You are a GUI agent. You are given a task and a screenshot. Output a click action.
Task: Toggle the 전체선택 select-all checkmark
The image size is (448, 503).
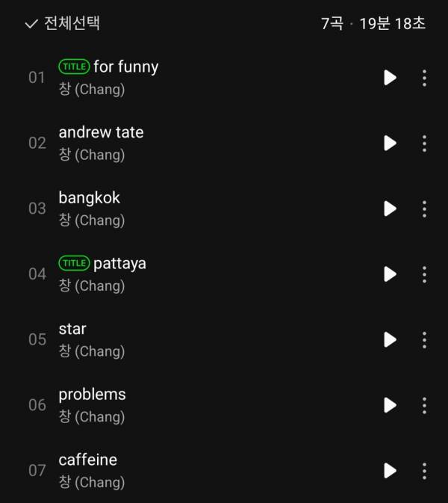point(31,24)
